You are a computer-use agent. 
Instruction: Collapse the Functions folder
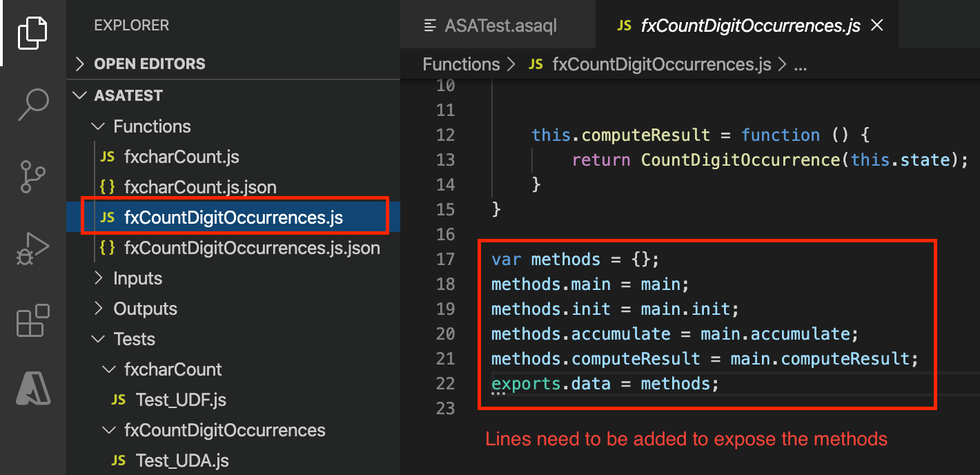[152, 126]
